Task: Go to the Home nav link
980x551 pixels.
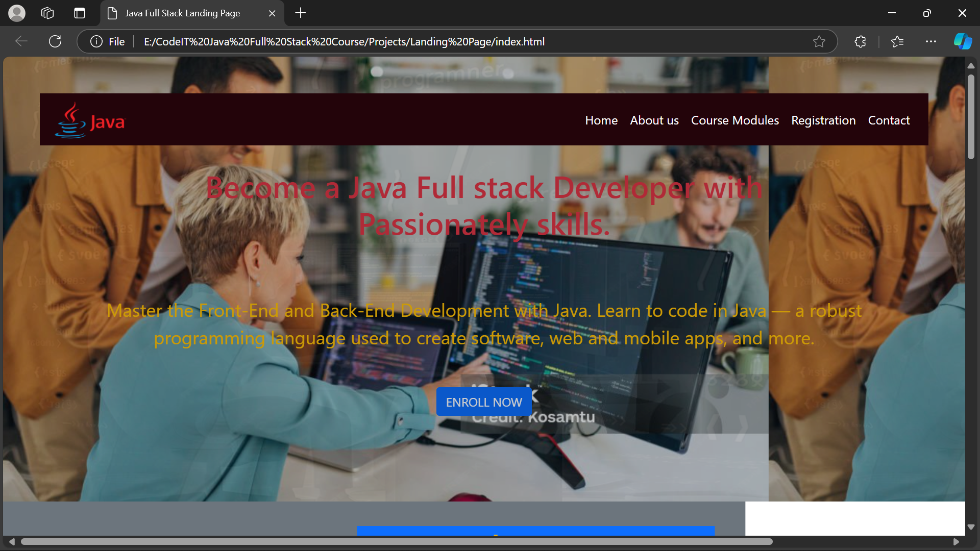Action: pyautogui.click(x=601, y=120)
